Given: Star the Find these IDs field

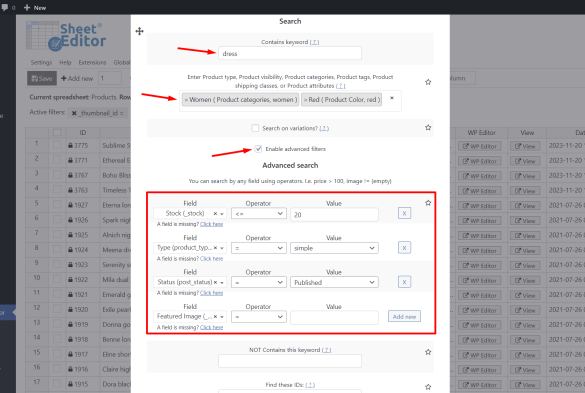Looking at the screenshot, I should tap(428, 387).
